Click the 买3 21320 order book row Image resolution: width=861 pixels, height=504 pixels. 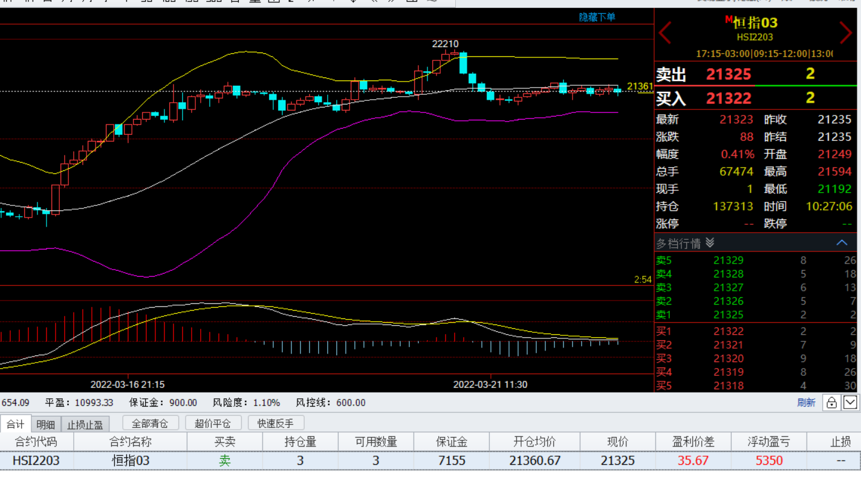click(x=756, y=358)
